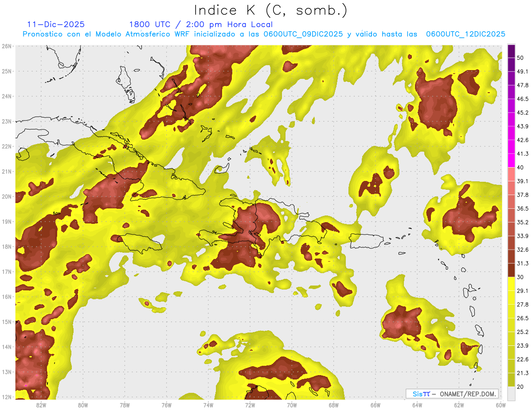Click the longitude axis label "66W"
Image resolution: width=532 pixels, height=411 pixels.
point(376,405)
